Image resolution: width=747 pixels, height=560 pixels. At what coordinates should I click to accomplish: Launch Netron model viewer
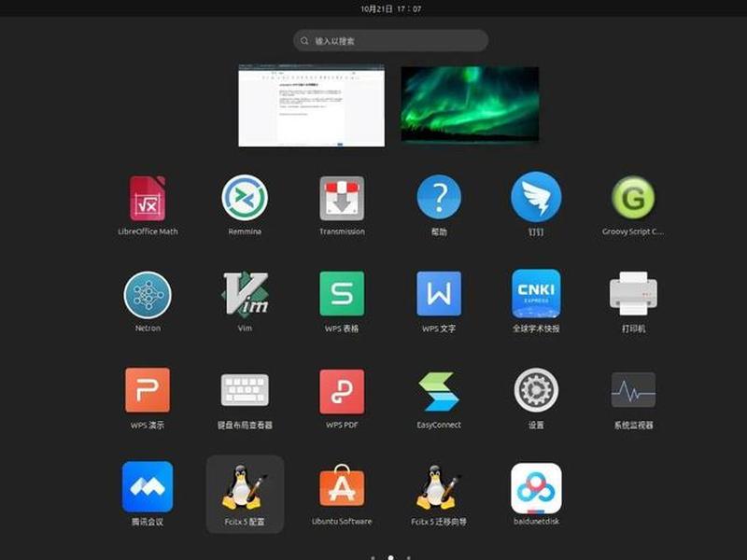click(148, 295)
